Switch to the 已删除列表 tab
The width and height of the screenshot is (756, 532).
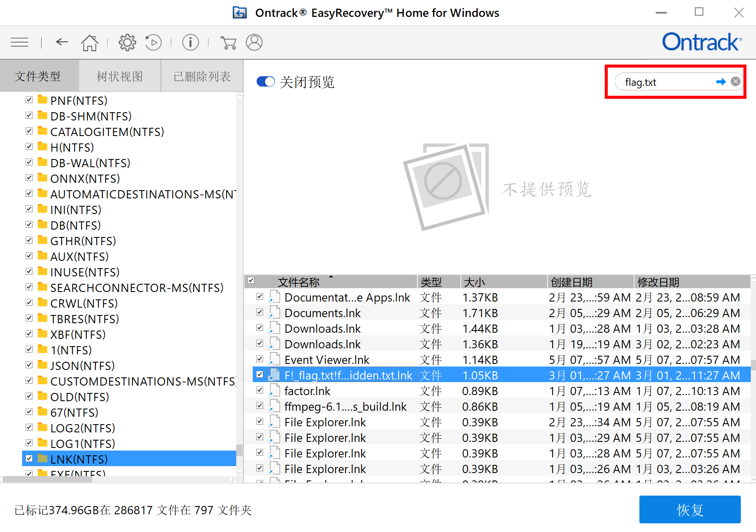(x=202, y=76)
